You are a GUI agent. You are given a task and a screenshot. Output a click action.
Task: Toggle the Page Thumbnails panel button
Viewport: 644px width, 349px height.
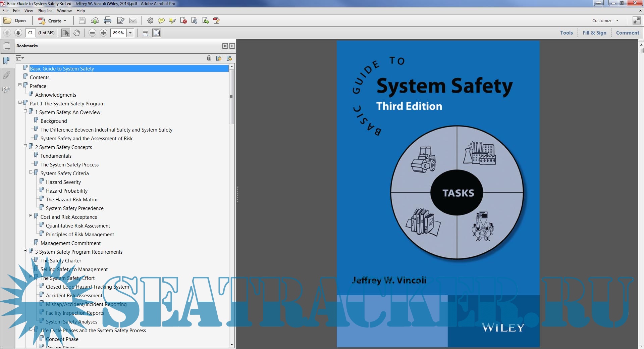6,46
